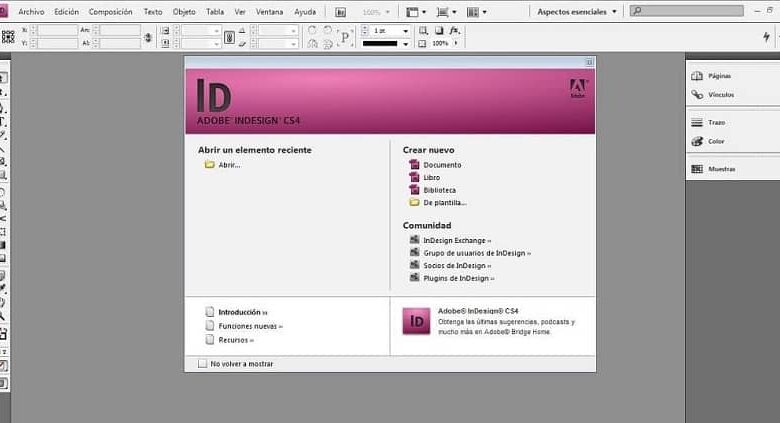Click the An width field
This screenshot has height=423, width=780.
(120, 30)
